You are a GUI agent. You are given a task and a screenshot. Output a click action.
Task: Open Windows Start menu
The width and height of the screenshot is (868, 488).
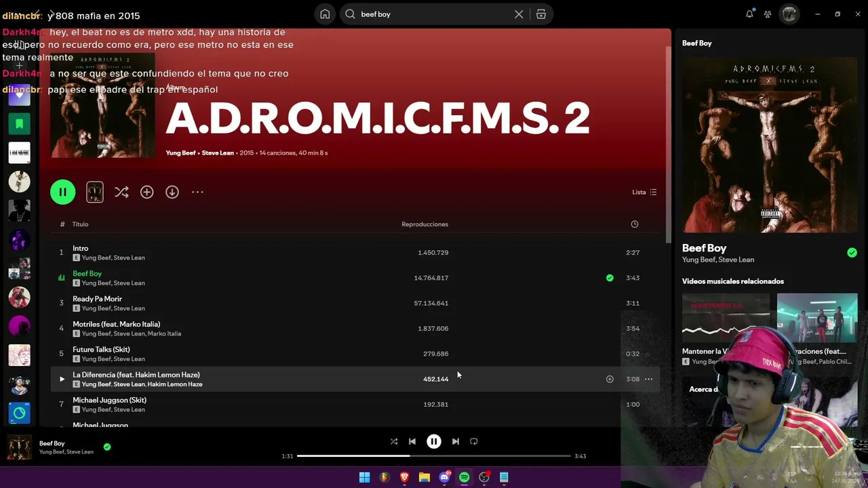point(364,477)
